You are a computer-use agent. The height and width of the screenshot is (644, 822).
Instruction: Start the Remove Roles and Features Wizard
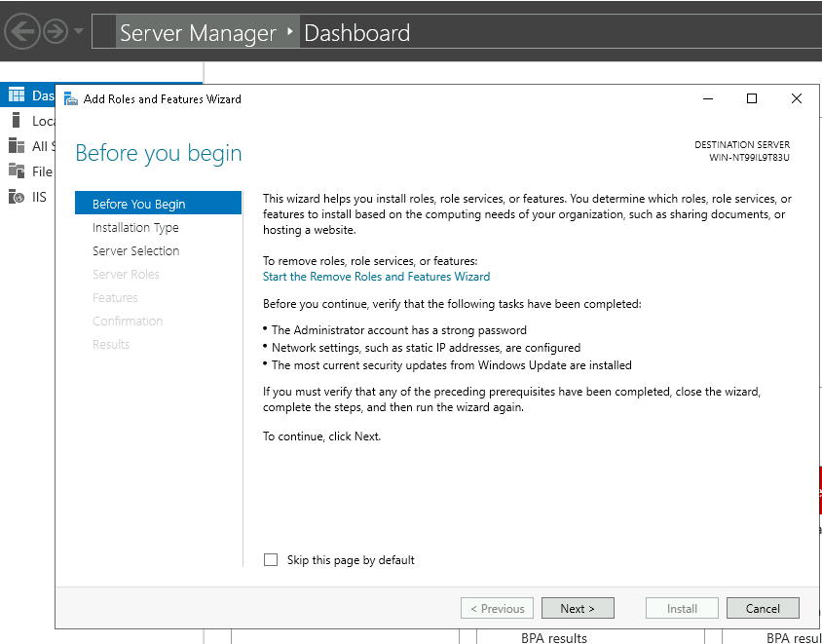pos(376,277)
